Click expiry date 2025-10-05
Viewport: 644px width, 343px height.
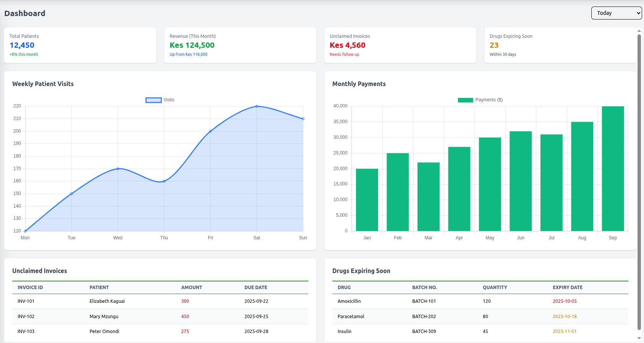pos(565,301)
